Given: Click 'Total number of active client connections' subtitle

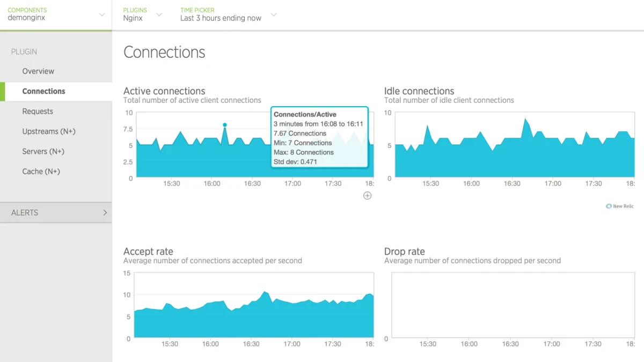Looking at the screenshot, I should point(192,100).
